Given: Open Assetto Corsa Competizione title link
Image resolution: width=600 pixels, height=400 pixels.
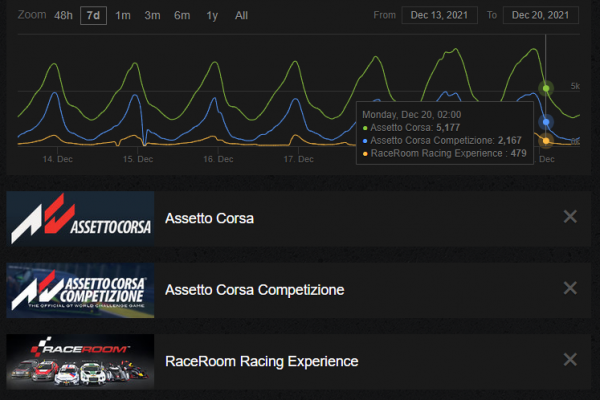Looking at the screenshot, I should [254, 290].
